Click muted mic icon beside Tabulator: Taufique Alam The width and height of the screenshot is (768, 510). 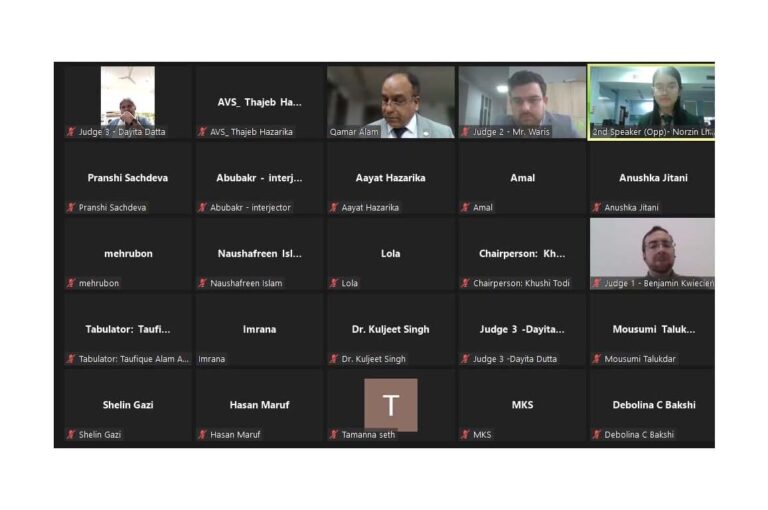(x=71, y=359)
